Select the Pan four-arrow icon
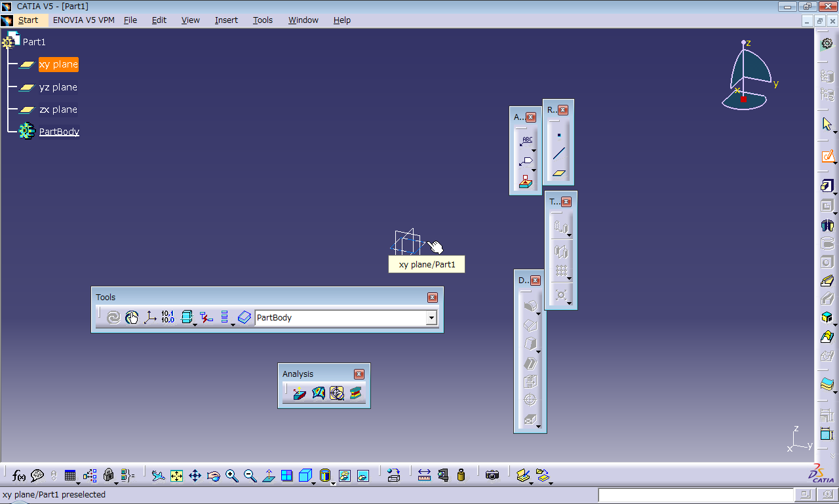Viewport: 839px width, 504px height. coord(195,476)
